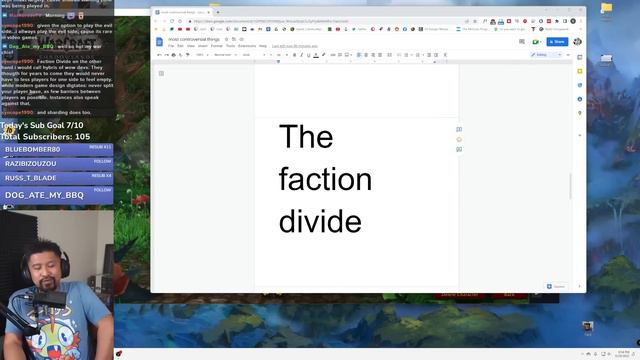Click the blue Share button
640x360 pixels.
pyautogui.click(x=557, y=42)
